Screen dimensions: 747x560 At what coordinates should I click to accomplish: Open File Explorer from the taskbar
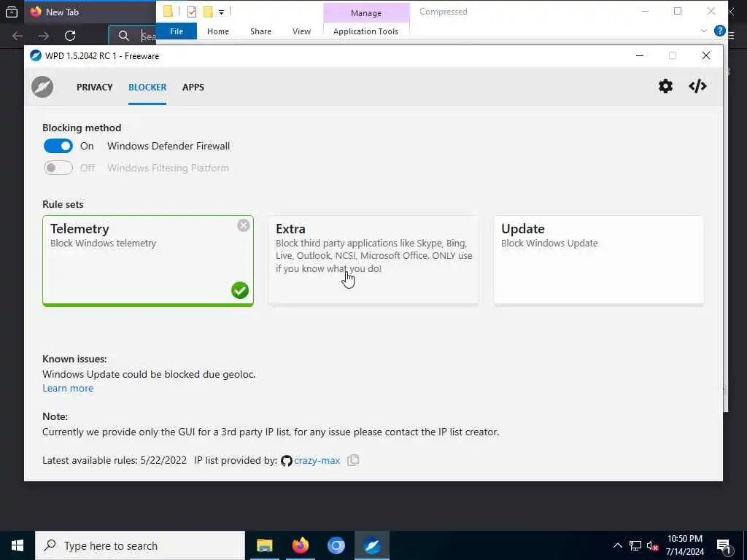tap(264, 545)
